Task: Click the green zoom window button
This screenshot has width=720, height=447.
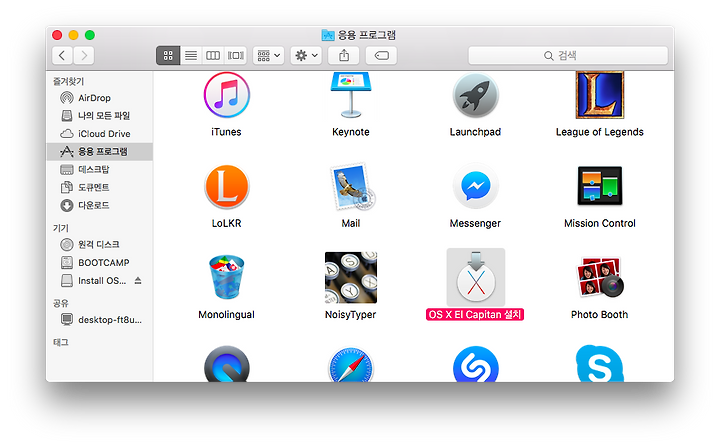Action: [90, 35]
